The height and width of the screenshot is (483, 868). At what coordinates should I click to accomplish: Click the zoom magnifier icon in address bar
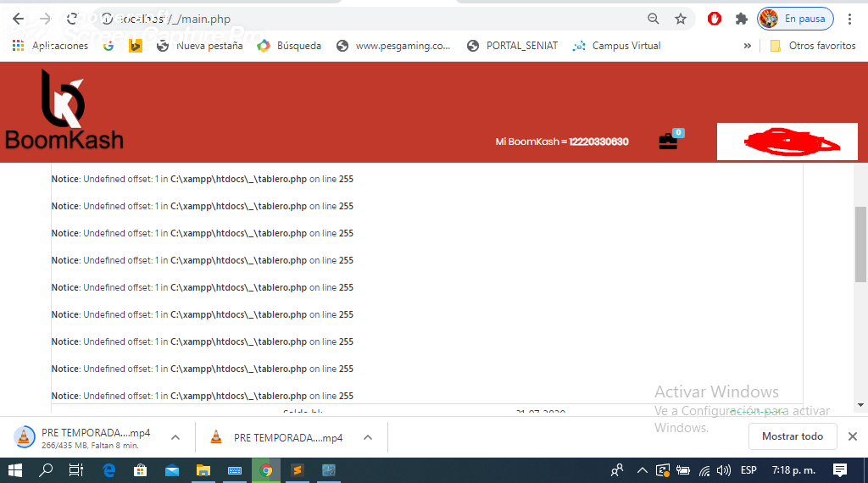[654, 19]
